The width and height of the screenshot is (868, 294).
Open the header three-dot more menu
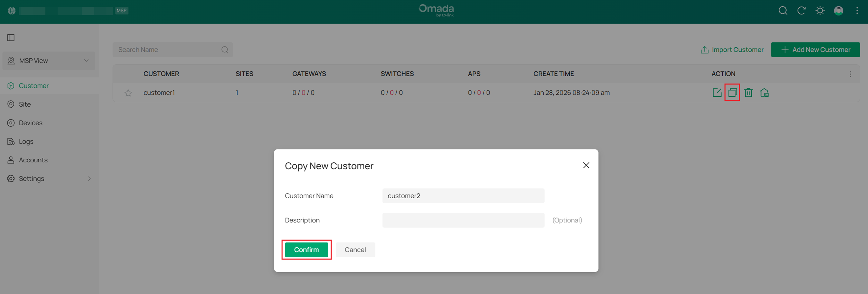click(857, 11)
